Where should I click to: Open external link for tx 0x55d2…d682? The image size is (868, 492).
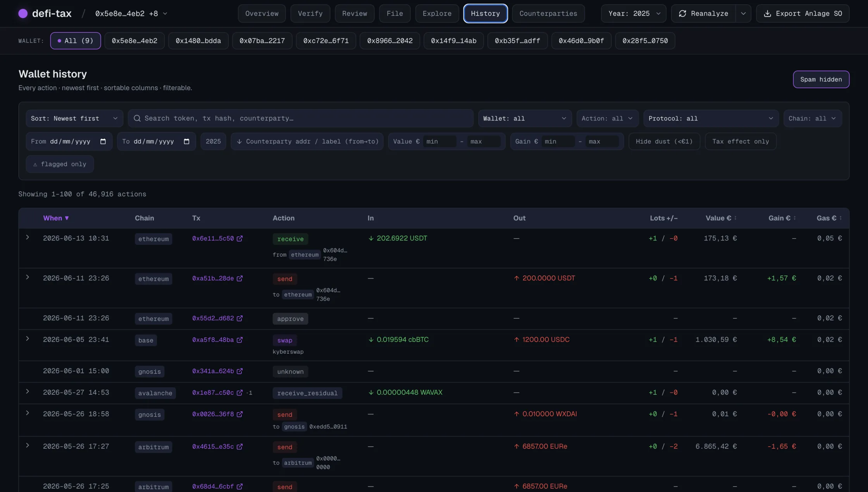pos(239,318)
